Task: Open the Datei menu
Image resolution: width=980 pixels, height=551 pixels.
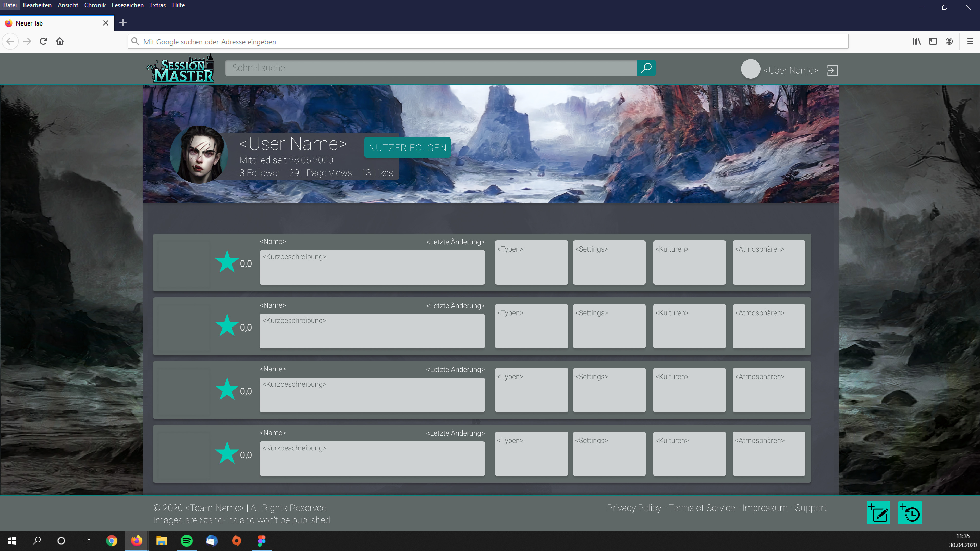Action: pos(10,5)
